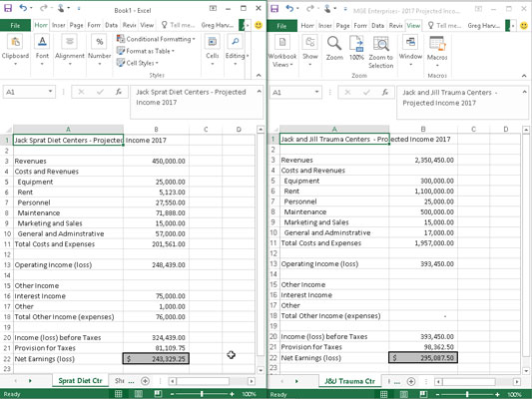
Task: Open View tab in Book1 window
Action: pyautogui.click(x=147, y=25)
